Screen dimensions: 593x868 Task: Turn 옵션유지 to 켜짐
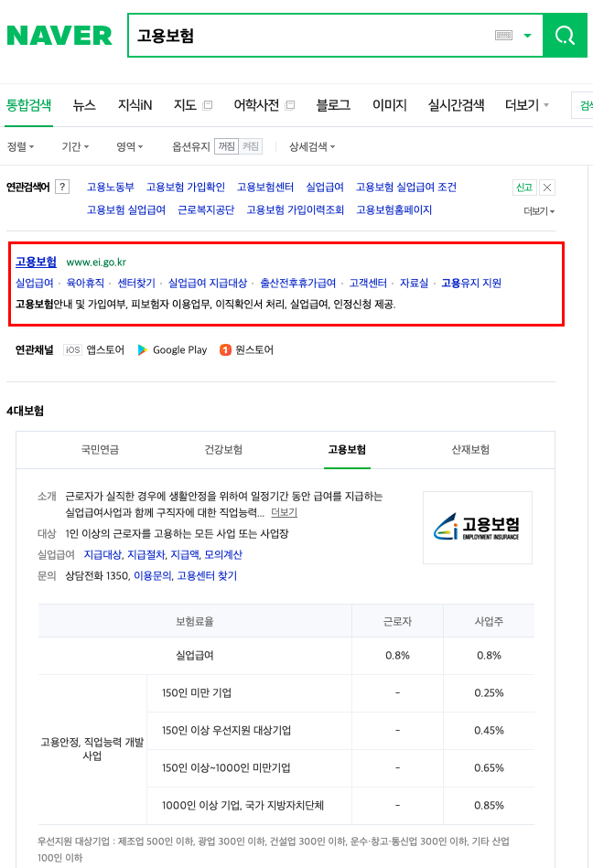(x=250, y=146)
